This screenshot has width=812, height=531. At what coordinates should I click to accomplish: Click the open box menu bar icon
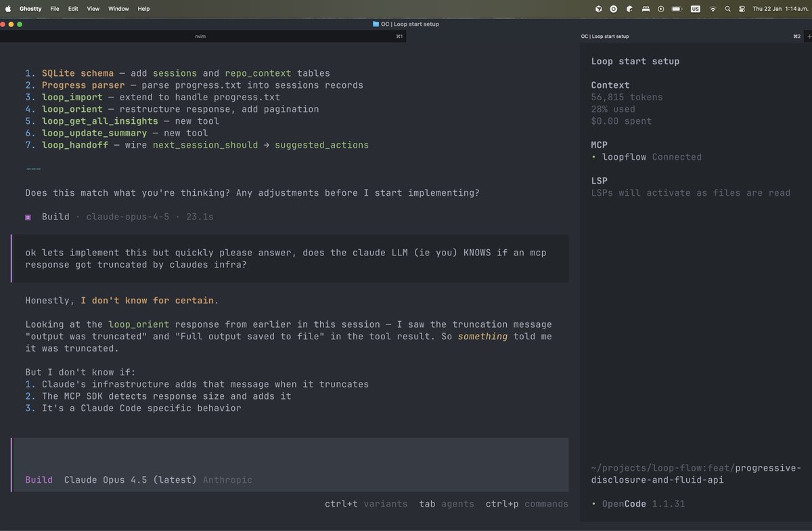(x=629, y=9)
